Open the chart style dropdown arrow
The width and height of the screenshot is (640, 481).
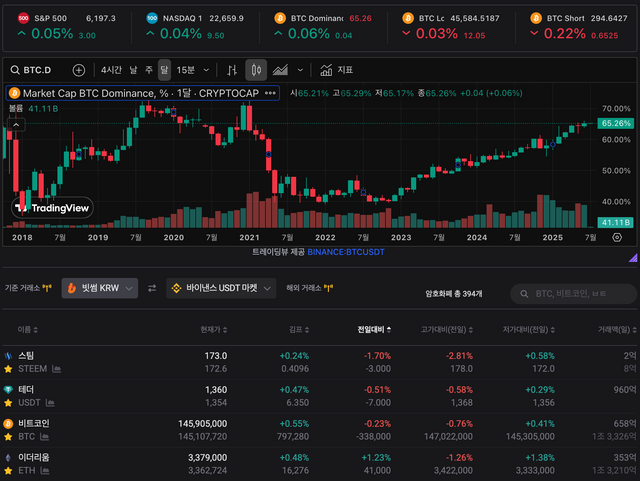(300, 70)
